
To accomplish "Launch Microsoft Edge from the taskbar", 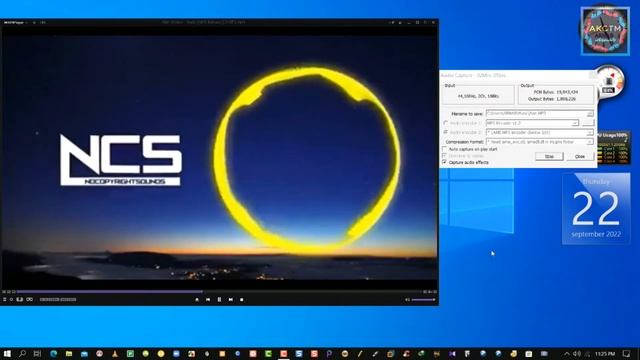I will (53, 353).
